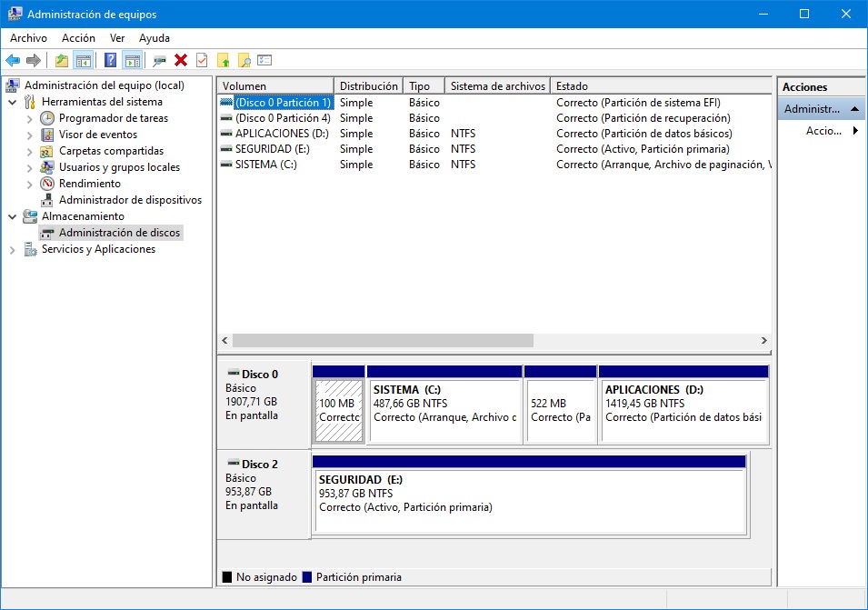868x610 pixels.
Task: Click Accio... more actions entry
Action: click(823, 131)
